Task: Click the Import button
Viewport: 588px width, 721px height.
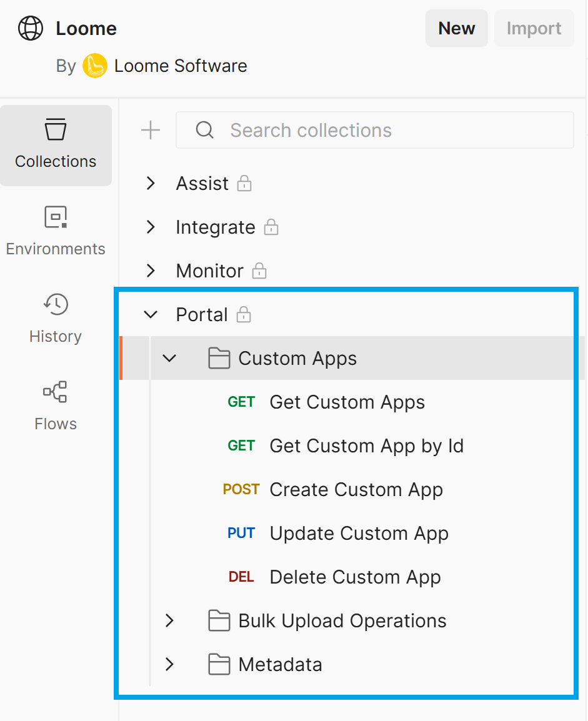Action: coord(534,28)
